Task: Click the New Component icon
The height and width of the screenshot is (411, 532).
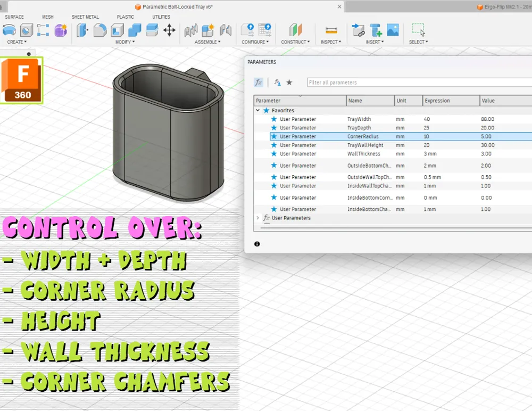Action: click(208, 30)
